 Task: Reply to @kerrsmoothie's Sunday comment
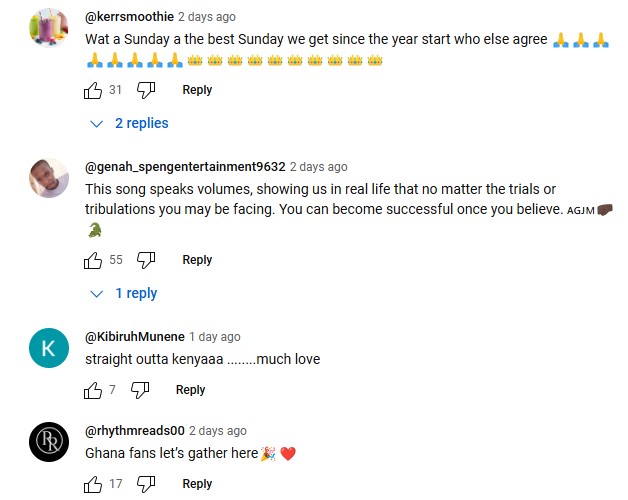197,90
